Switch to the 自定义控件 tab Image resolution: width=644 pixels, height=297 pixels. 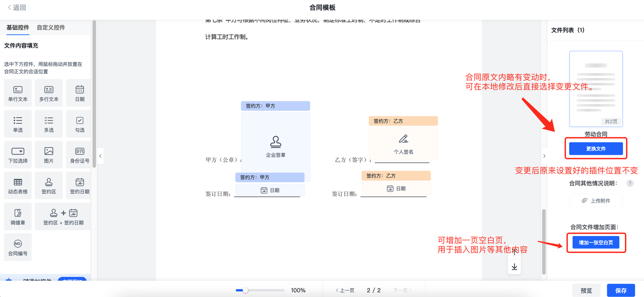coord(51,28)
